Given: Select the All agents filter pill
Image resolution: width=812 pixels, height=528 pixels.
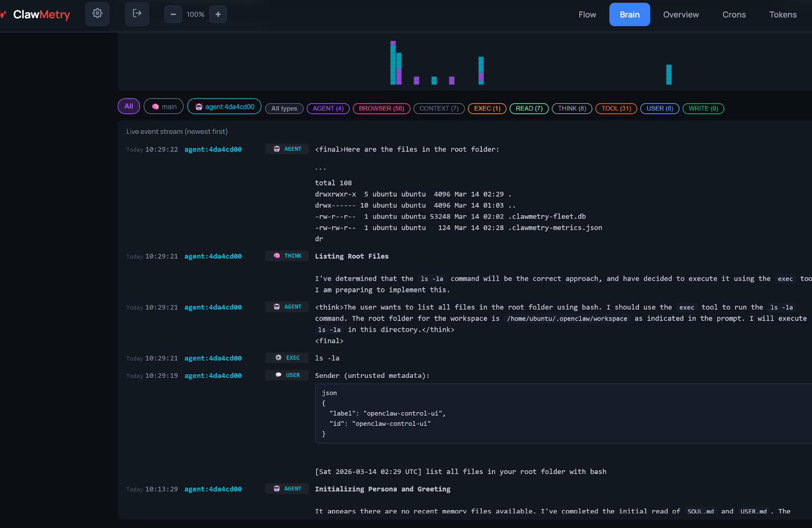Looking at the screenshot, I should click(x=128, y=106).
